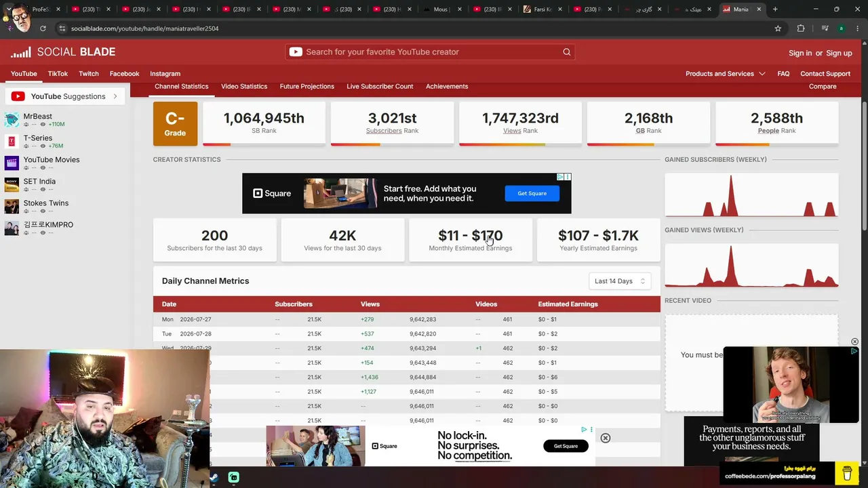
Task: Switch to the Instagram platform tab
Action: (165, 73)
